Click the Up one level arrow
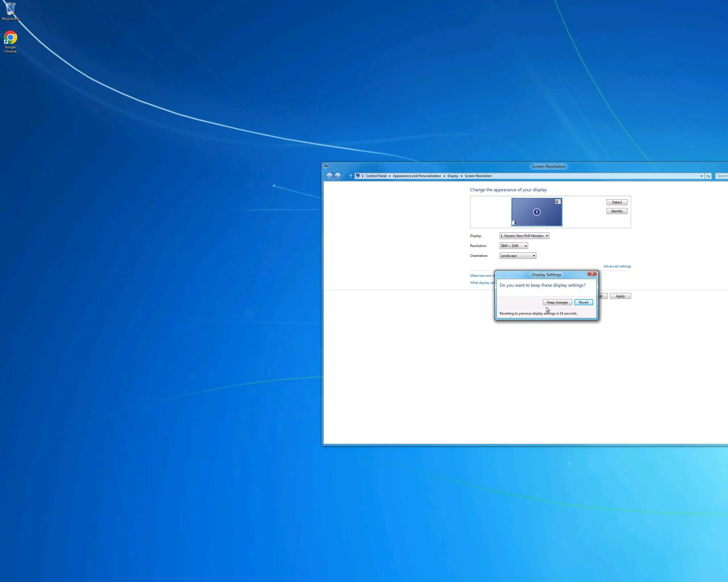 (x=351, y=176)
